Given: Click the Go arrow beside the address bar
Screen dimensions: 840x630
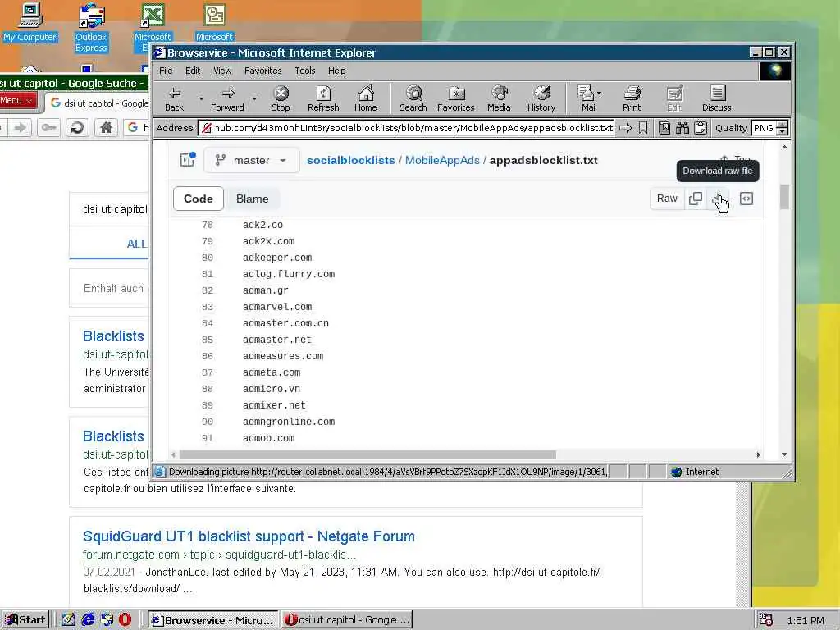Looking at the screenshot, I should [x=625, y=128].
